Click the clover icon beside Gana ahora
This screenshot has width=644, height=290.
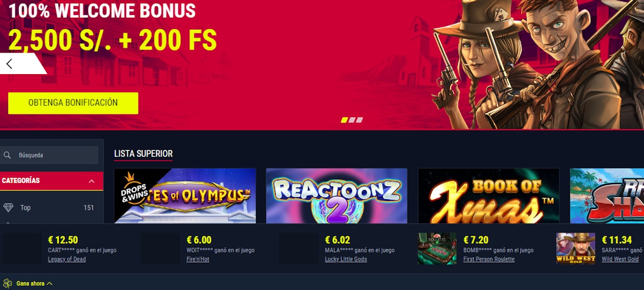8,283
